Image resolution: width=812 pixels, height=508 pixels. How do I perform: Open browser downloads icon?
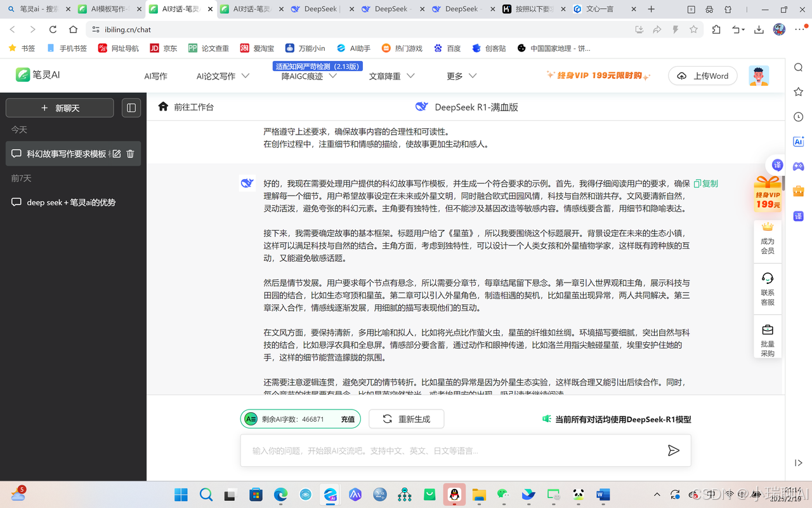click(x=759, y=29)
